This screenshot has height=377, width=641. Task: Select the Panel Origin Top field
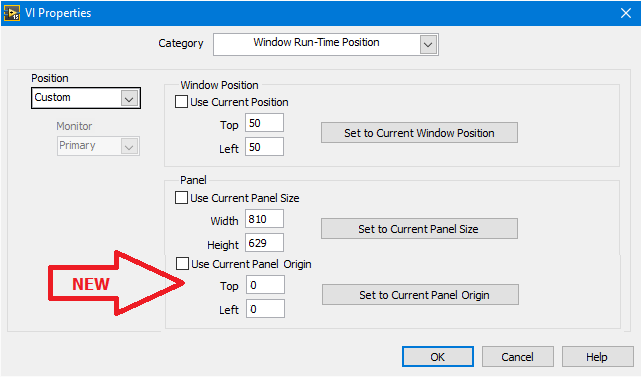[265, 285]
